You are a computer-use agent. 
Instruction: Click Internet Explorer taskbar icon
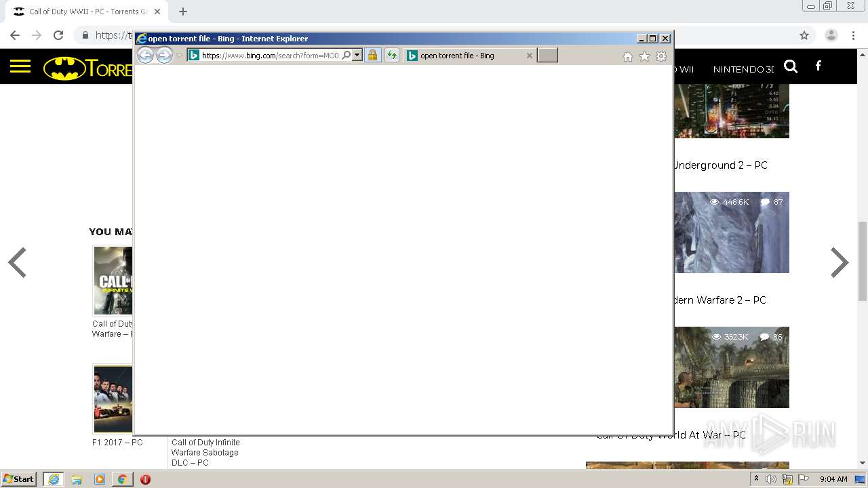(x=54, y=479)
